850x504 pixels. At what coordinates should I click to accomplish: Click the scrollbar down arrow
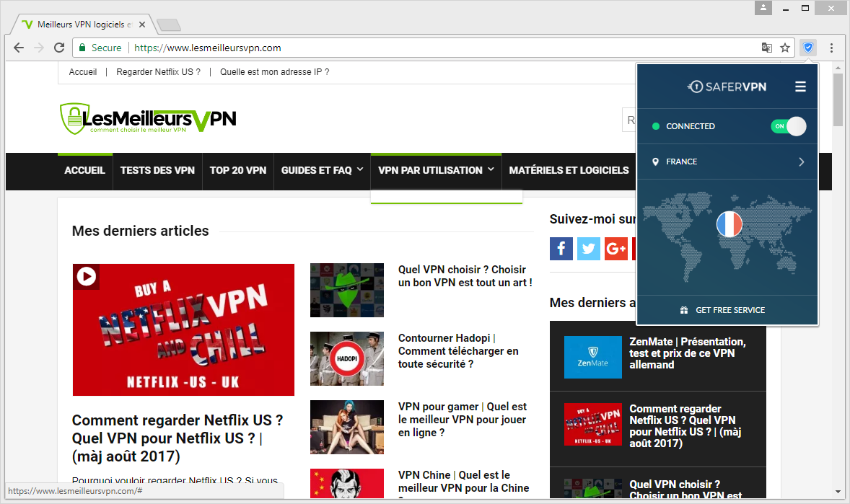click(x=838, y=492)
